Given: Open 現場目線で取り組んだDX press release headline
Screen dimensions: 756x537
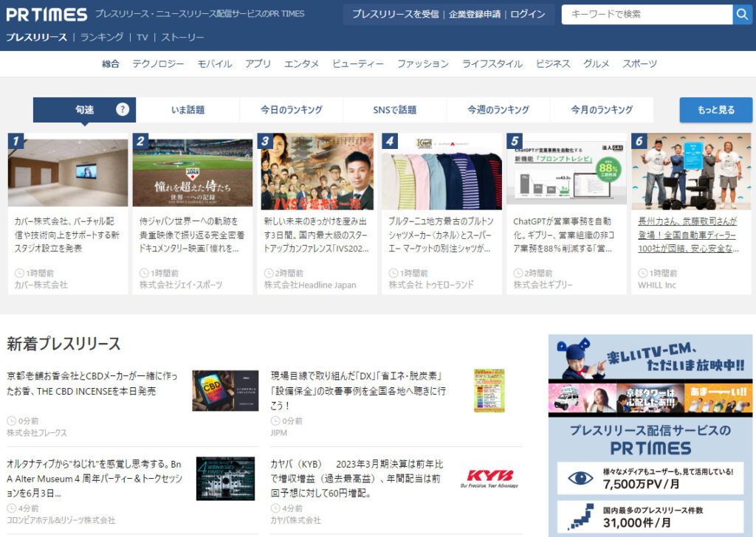Looking at the screenshot, I should click(x=358, y=391).
